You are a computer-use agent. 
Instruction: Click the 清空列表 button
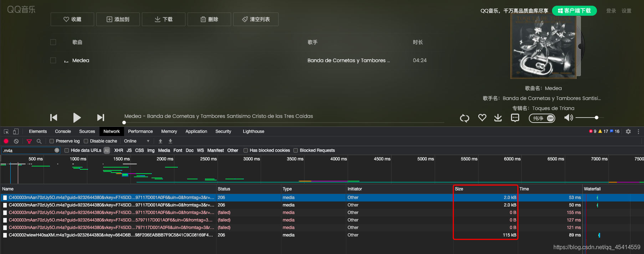256,19
